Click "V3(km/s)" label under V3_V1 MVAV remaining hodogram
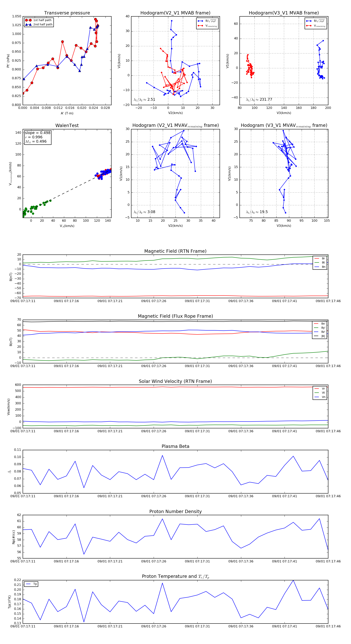Viewport: 351px width, 644px height. click(x=284, y=226)
